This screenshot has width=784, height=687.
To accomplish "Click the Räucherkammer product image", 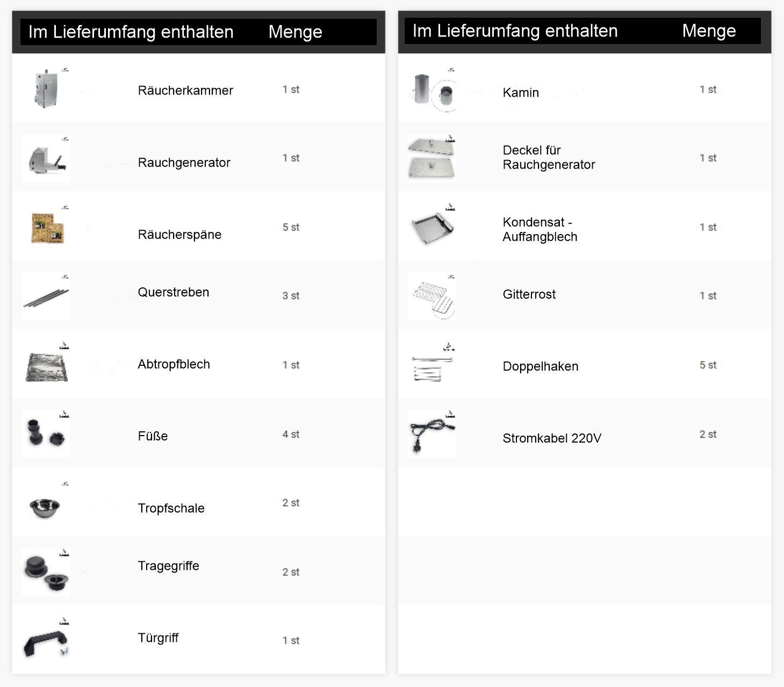I will [46, 89].
